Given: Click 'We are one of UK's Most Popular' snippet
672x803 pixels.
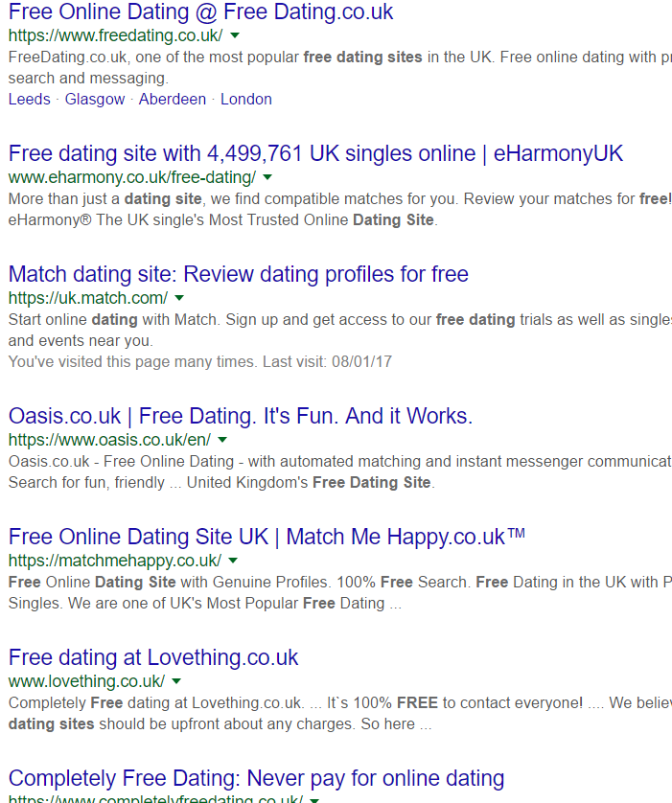Looking at the screenshot, I should (x=183, y=604).
